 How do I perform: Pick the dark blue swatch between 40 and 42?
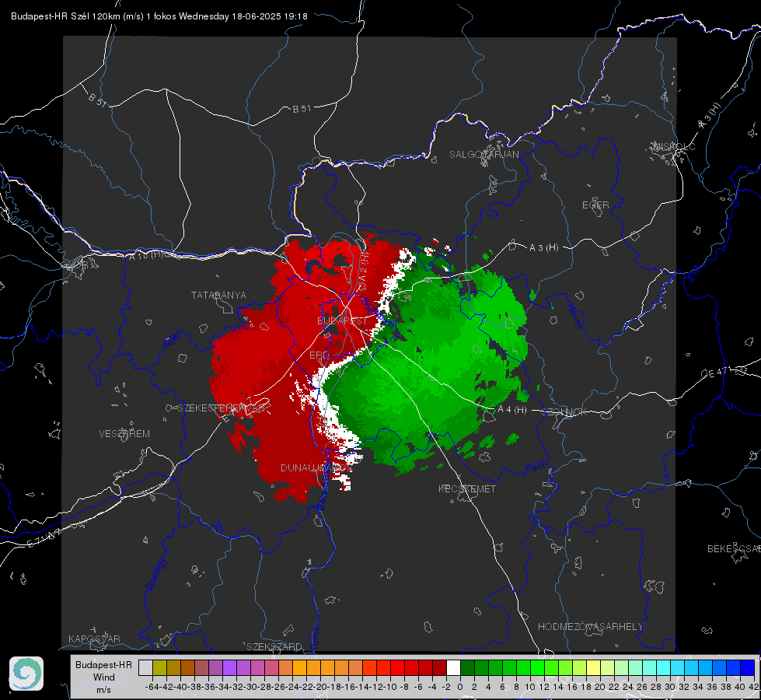click(x=748, y=667)
